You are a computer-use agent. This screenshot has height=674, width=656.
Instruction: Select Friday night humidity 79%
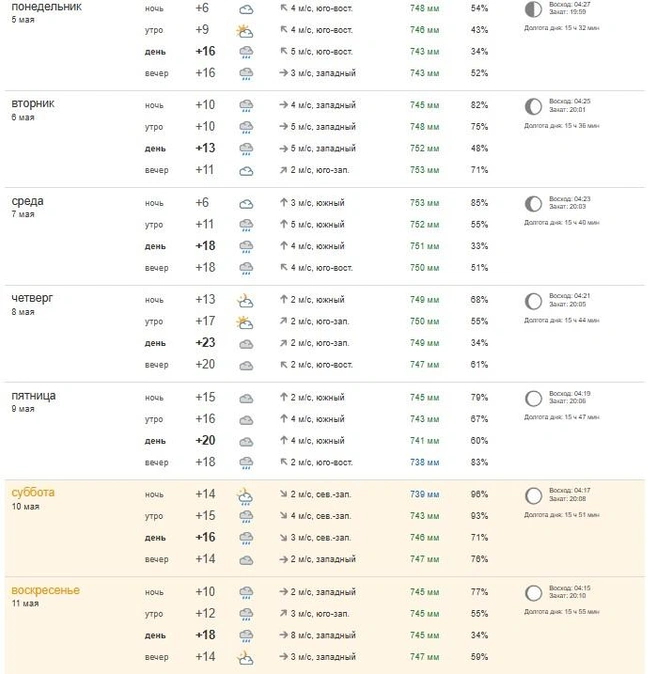click(x=479, y=397)
